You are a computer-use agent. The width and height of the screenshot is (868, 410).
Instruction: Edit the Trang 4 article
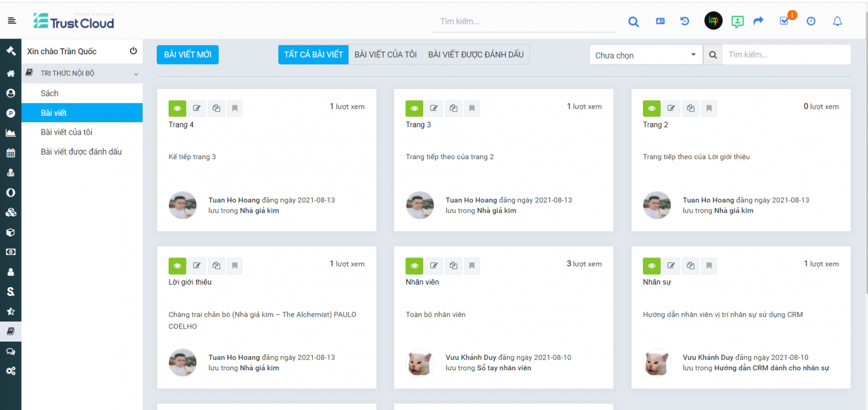click(197, 109)
